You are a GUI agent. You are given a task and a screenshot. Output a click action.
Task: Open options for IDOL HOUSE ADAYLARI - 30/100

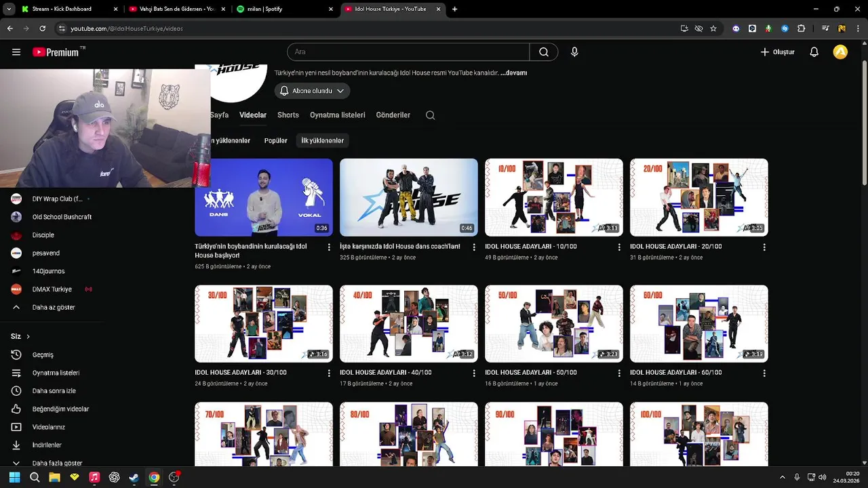coord(329,373)
